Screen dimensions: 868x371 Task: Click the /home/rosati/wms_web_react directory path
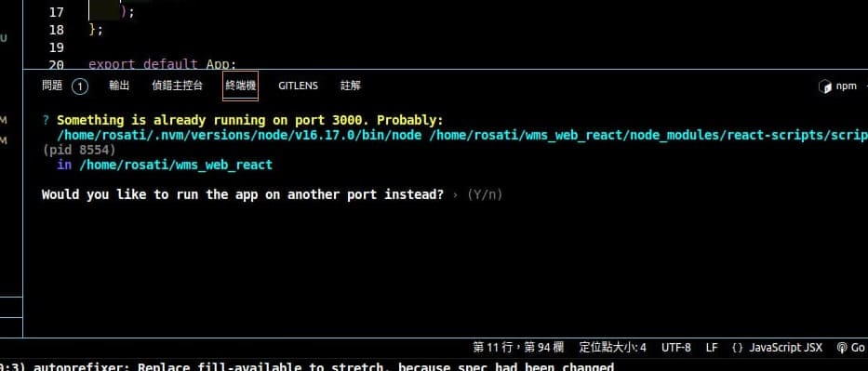tap(176, 165)
